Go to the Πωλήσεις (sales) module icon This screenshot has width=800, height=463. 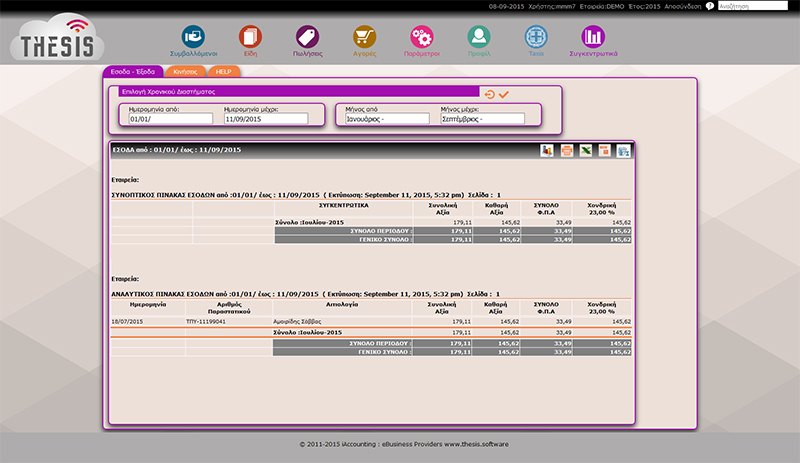click(x=307, y=37)
